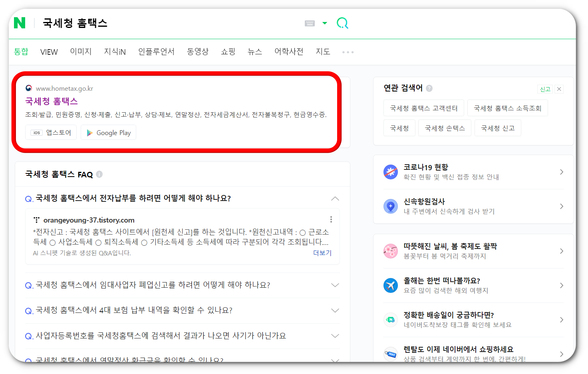Click the search input field
Viewport: 588px width, 374px height.
[160, 23]
